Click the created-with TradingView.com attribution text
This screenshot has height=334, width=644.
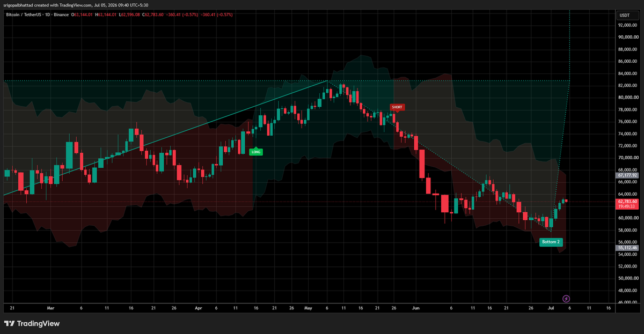click(x=76, y=4)
